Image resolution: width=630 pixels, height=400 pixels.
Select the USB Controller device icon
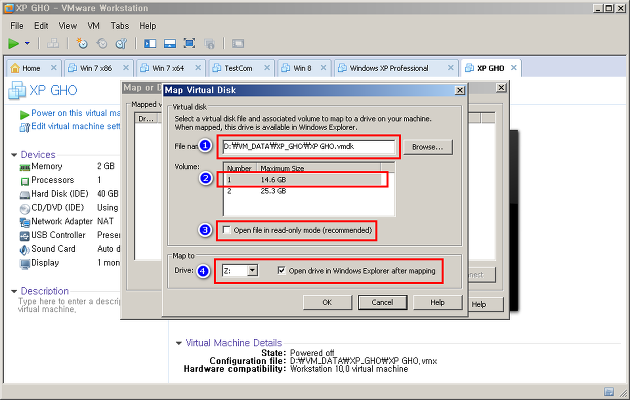click(x=25, y=236)
